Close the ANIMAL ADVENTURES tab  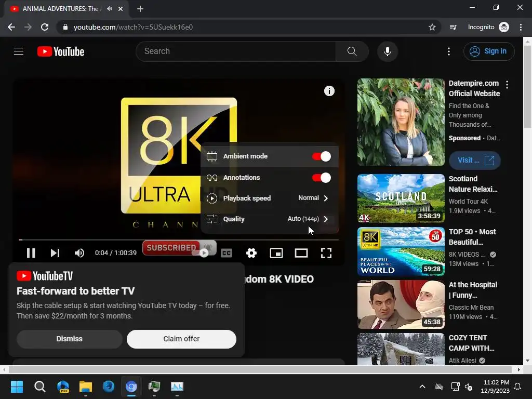pos(121,9)
